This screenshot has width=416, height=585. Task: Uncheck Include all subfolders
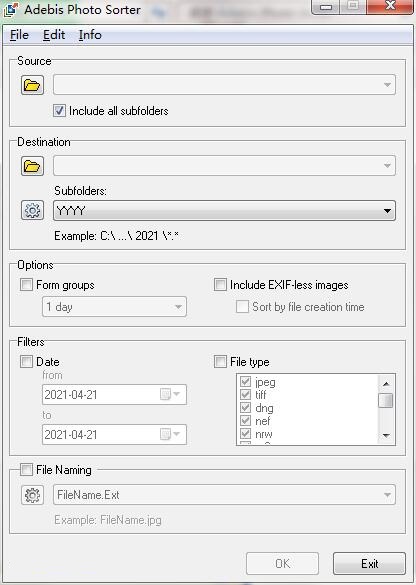[x=59, y=111]
